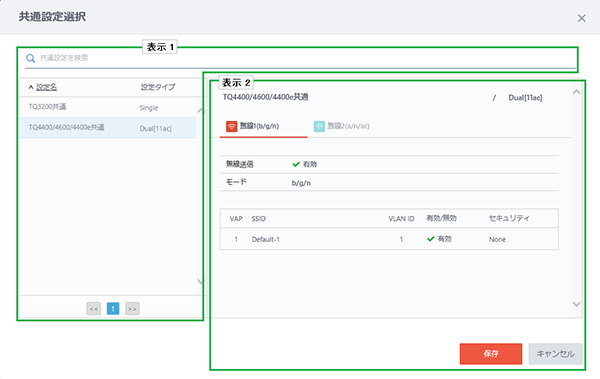Click the detail panel scroll down chevron
This screenshot has height=379, width=600.
click(576, 304)
